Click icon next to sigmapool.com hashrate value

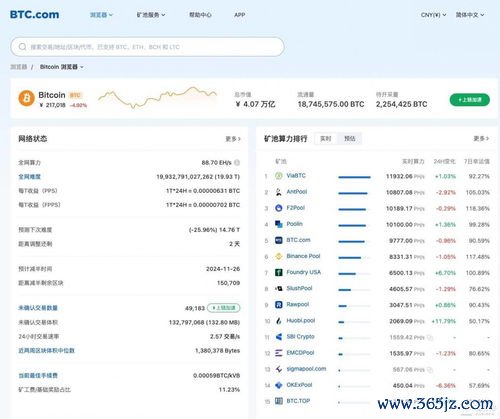tap(430, 370)
